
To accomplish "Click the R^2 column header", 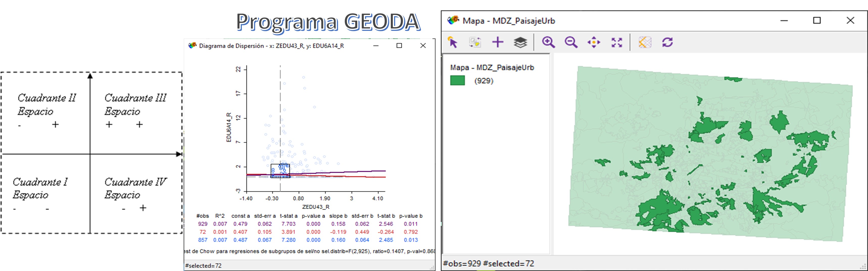I will 220,216.
